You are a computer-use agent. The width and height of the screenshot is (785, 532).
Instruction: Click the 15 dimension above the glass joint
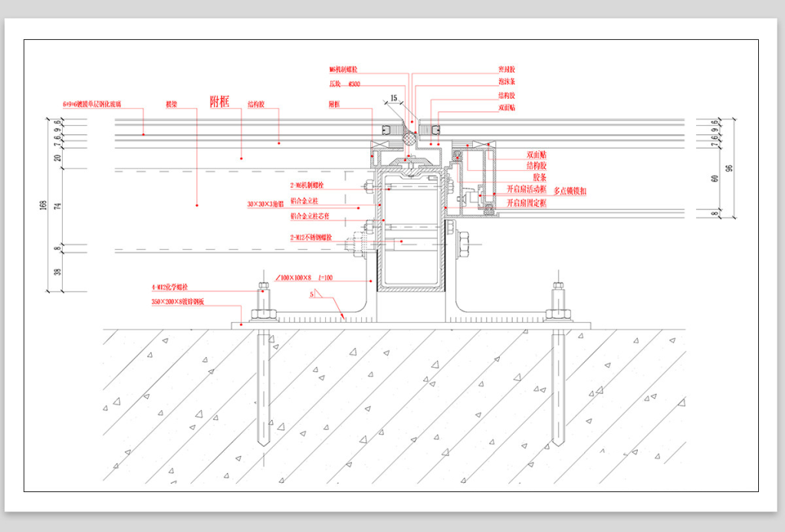(393, 98)
